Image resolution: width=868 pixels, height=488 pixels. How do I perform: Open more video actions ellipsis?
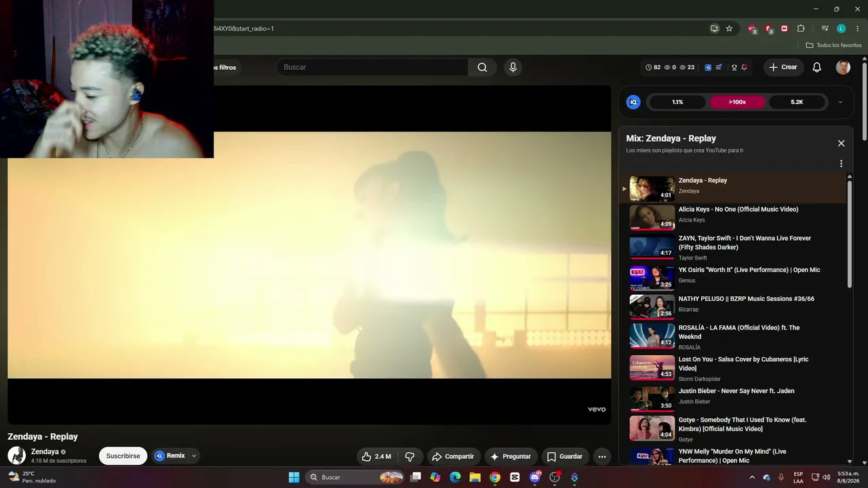click(x=601, y=456)
